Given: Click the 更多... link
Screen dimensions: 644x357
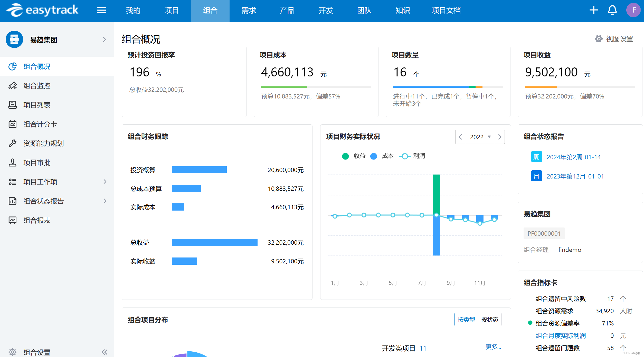Looking at the screenshot, I should [493, 347].
